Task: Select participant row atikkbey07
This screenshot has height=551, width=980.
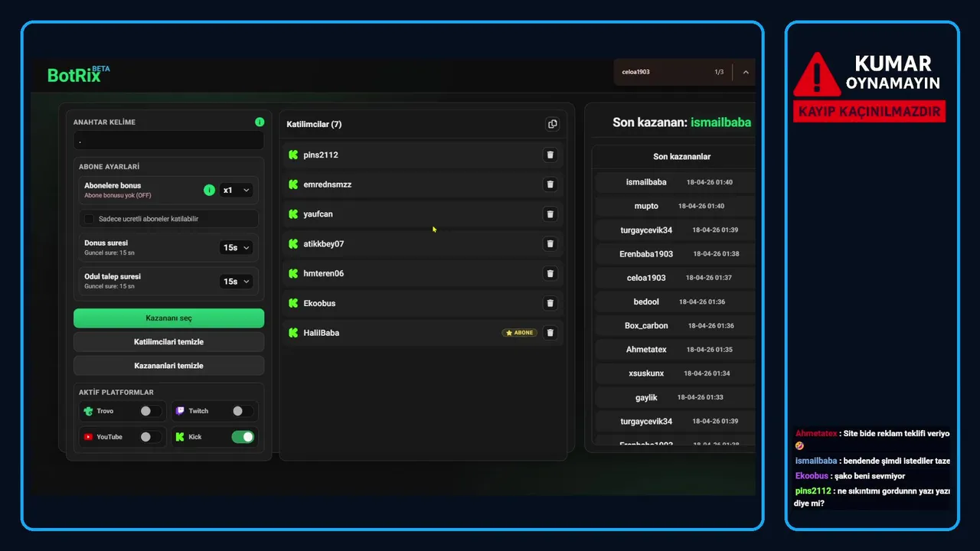Action: coord(423,244)
